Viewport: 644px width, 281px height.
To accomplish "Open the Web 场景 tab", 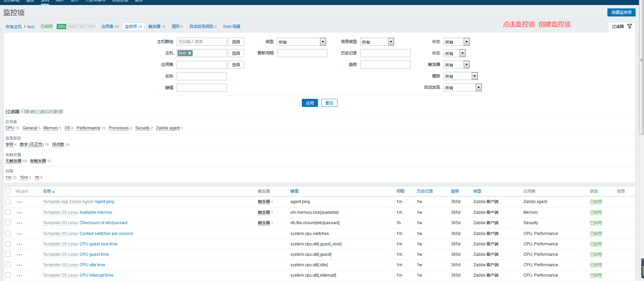I will [231, 27].
